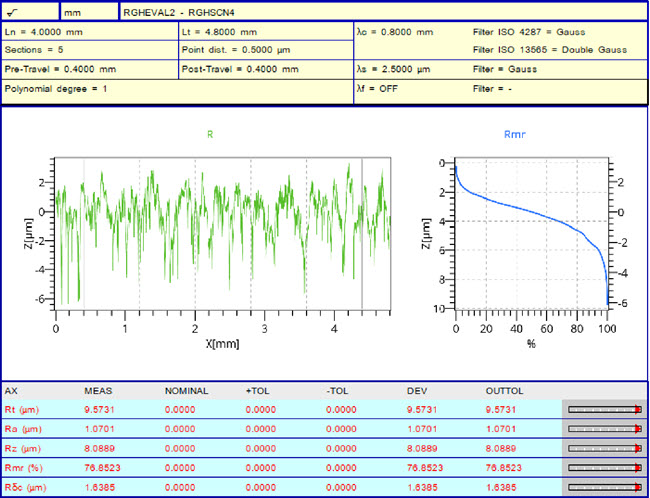Select the Ra (µm) row label
The height and width of the screenshot is (498, 650).
22,428
